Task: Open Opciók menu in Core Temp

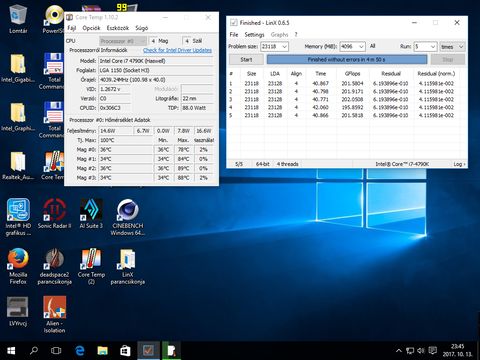Action: point(91,28)
